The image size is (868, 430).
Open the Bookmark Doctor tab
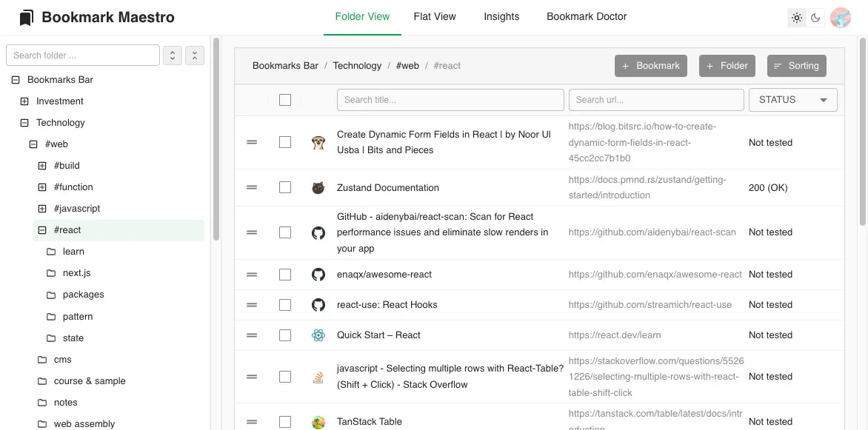point(586,16)
